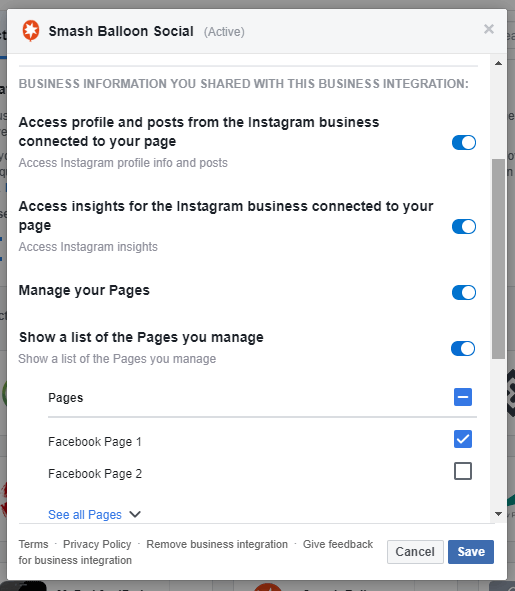Click the Smash Balloon Social logo icon
This screenshot has height=591, width=515.
tap(31, 31)
